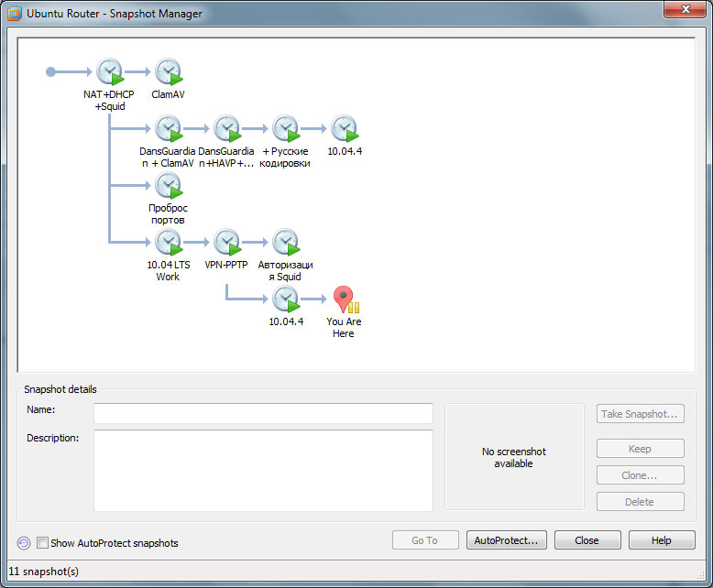Select the Авторизация Squid snapshot icon
713x588 pixels.
[286, 242]
